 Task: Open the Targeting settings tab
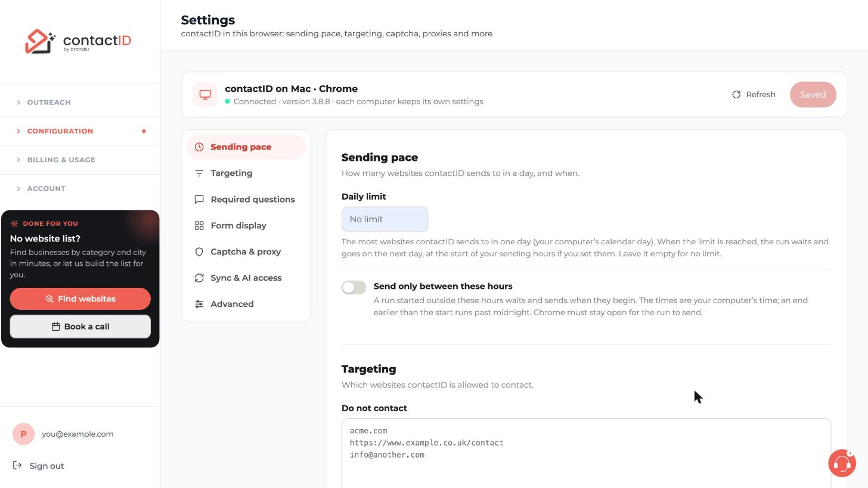coord(246,173)
